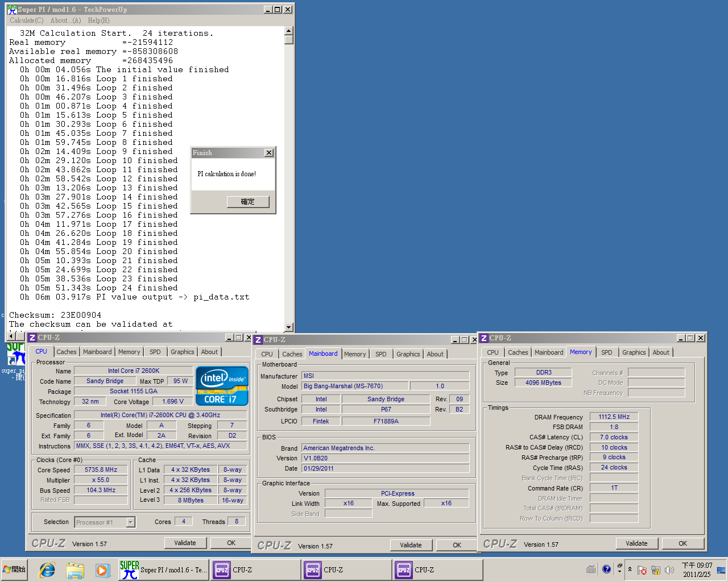The width and height of the screenshot is (728, 582).
Task: Show hidden tray icons arrow
Action: pyautogui.click(x=630, y=569)
